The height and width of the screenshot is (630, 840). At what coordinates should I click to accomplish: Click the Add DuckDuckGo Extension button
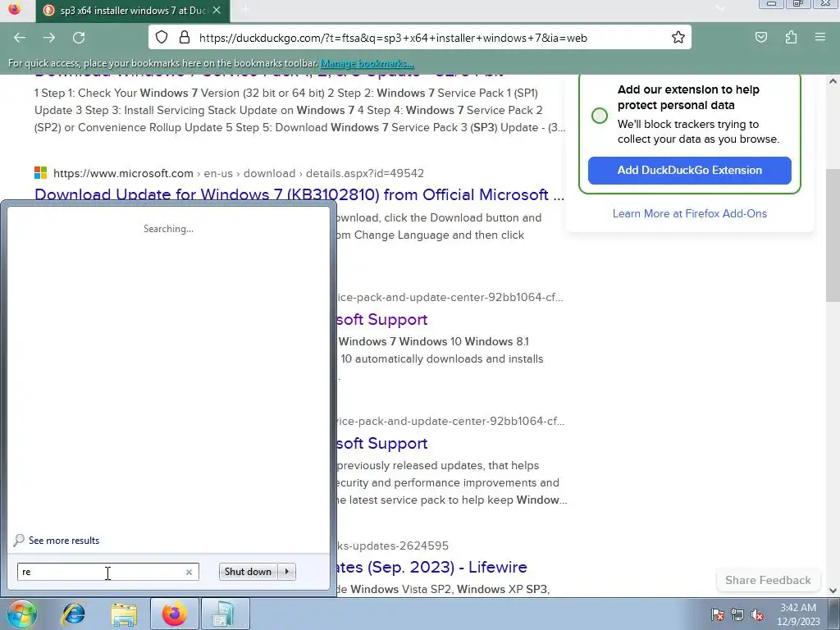[x=689, y=171]
